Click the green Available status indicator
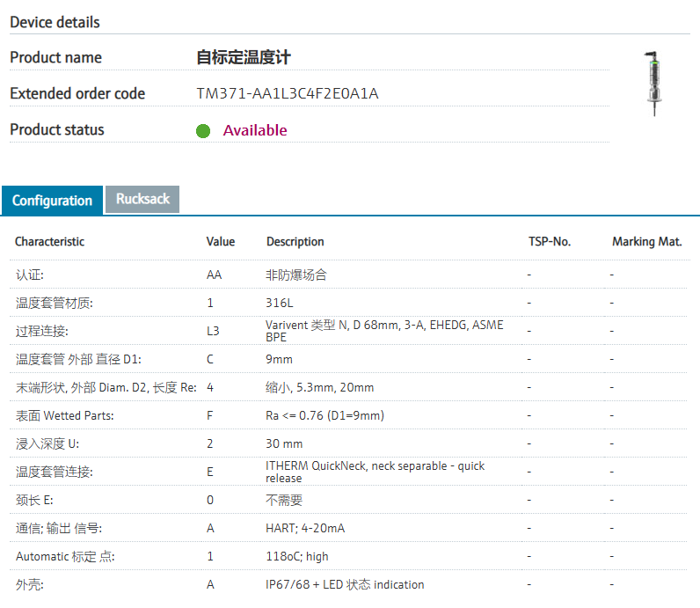The image size is (700, 608). 203,131
